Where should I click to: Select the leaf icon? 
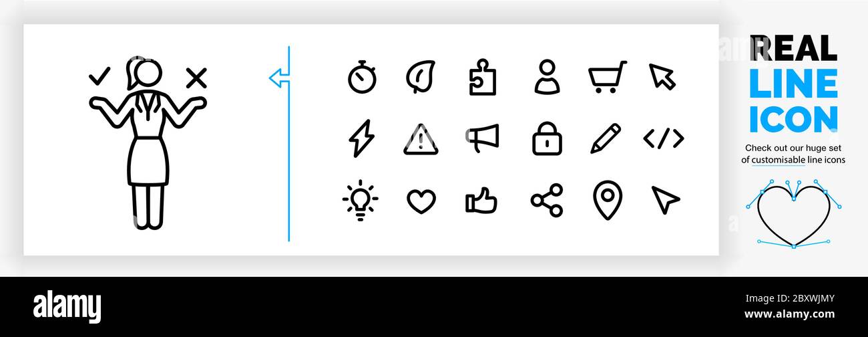421,77
